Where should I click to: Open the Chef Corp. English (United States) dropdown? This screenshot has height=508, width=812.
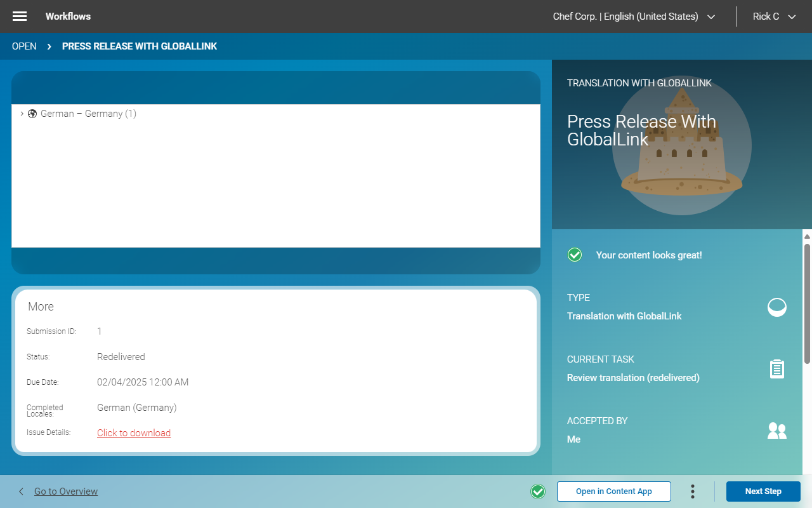click(x=634, y=17)
